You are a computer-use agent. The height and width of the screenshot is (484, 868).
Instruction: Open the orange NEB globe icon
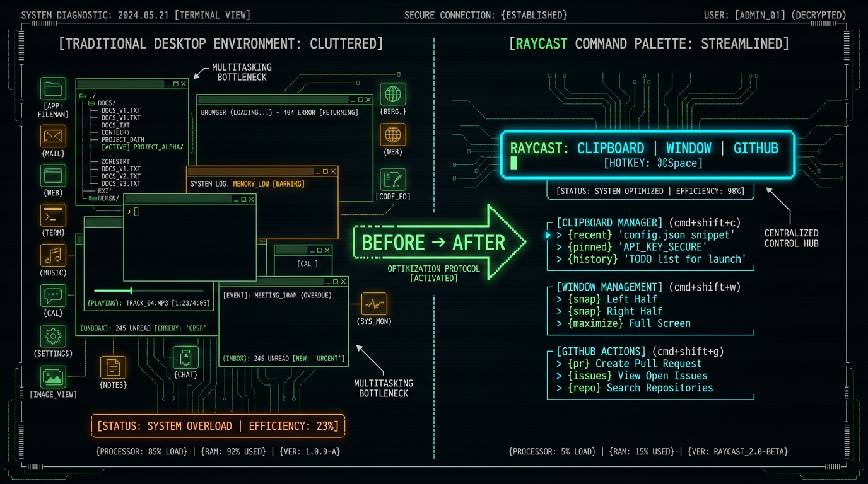(x=393, y=135)
